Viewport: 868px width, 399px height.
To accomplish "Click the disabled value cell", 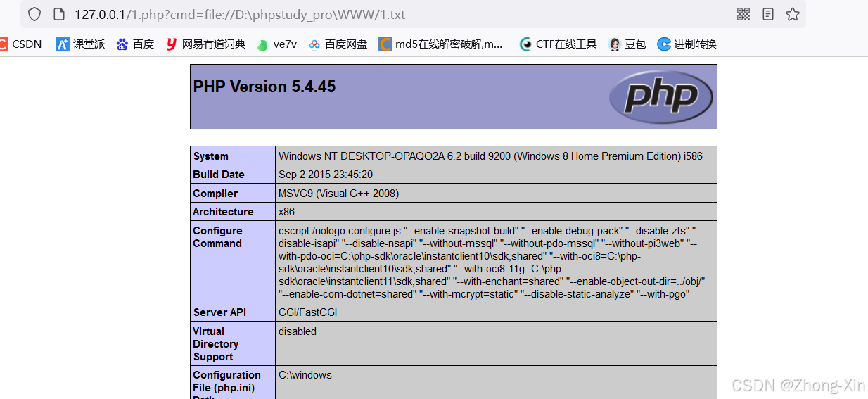I will 496,344.
